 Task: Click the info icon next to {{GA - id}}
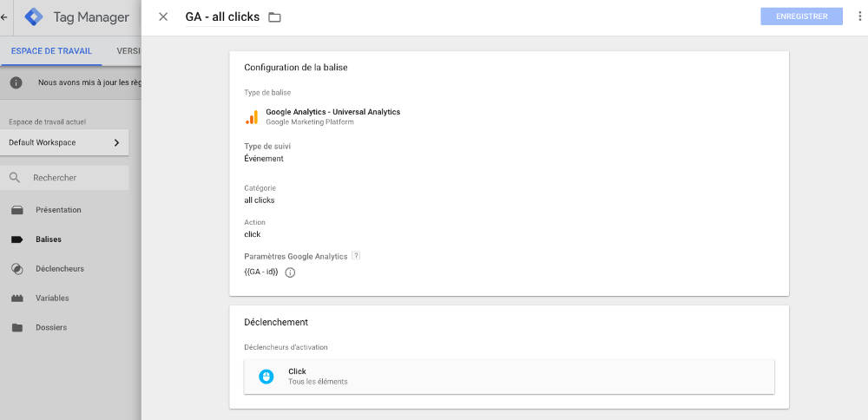(290, 272)
